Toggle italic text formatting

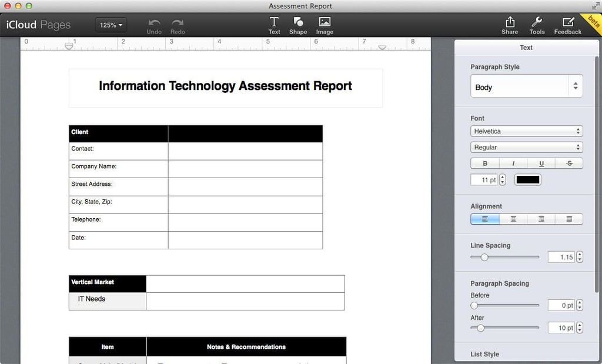[513, 163]
